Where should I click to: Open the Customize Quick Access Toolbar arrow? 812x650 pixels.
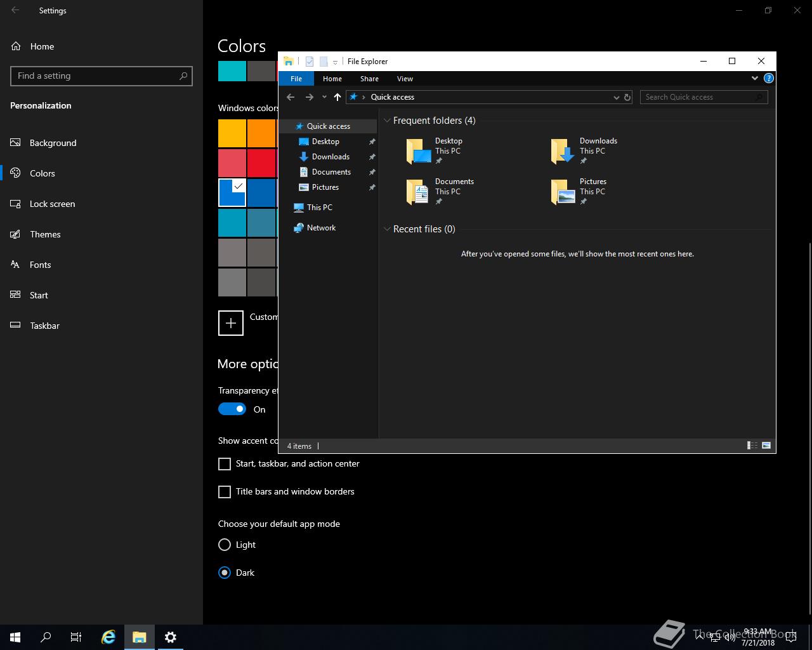click(x=335, y=62)
